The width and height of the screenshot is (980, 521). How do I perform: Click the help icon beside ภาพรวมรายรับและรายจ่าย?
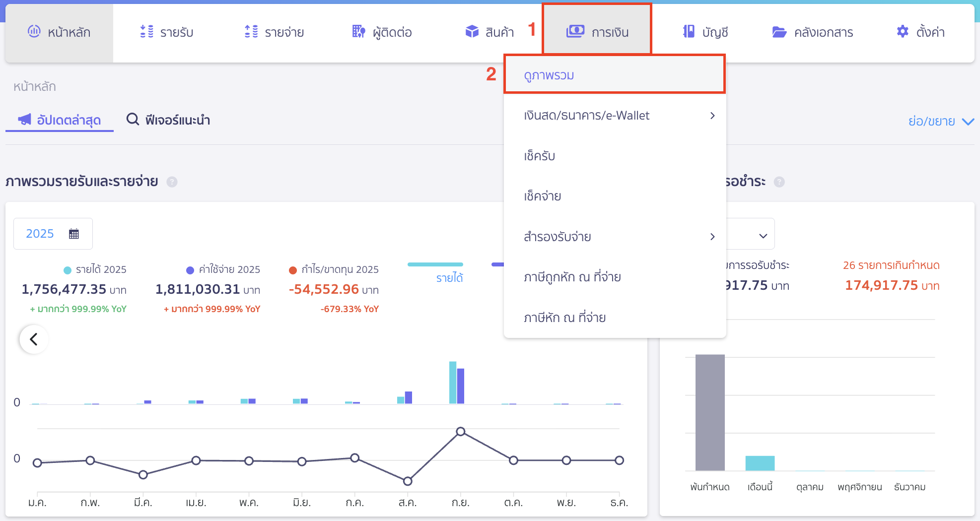[x=172, y=182]
